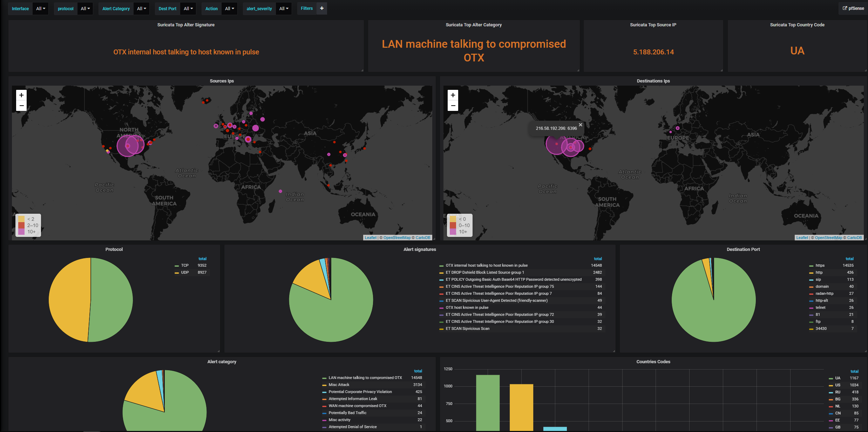The width and height of the screenshot is (868, 432).
Task: Open the Suricata Top Country Code panel menu
Action: (797, 25)
